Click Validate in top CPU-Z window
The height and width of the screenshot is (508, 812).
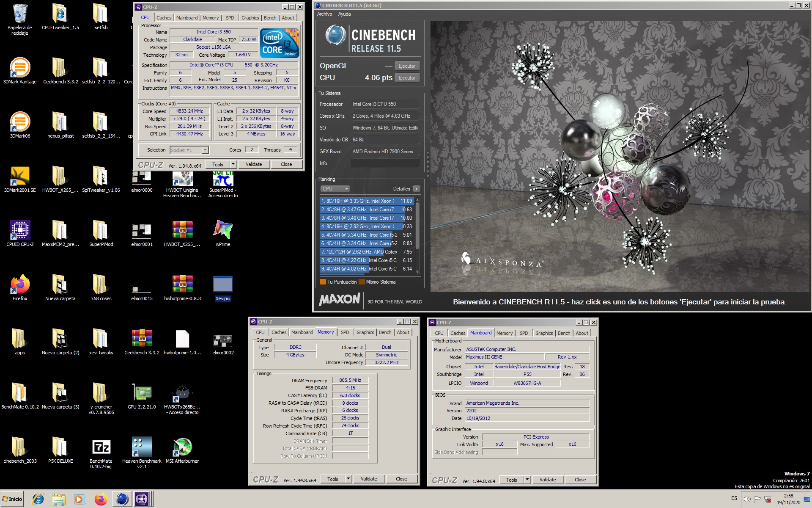254,164
